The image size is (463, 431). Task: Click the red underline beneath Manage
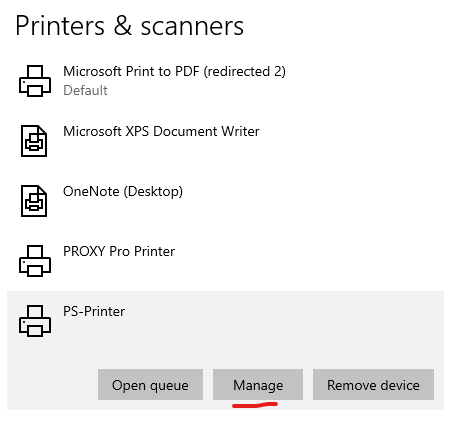click(x=255, y=405)
